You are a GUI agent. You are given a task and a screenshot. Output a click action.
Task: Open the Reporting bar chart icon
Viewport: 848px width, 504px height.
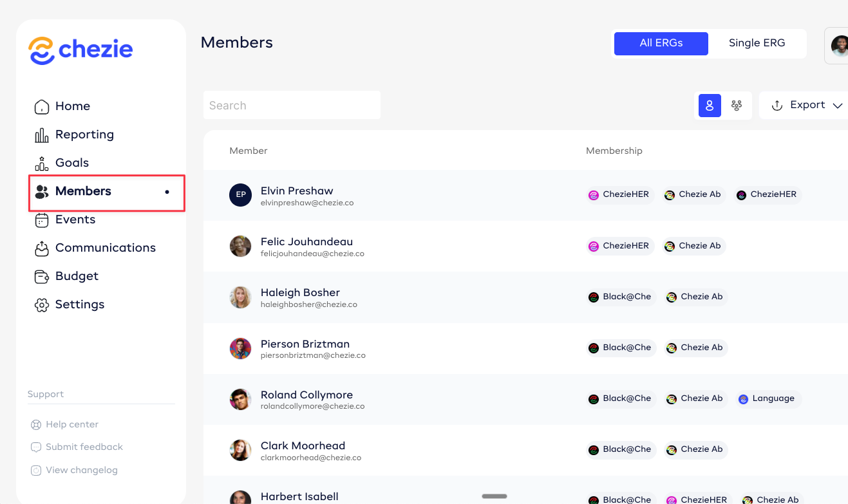click(42, 135)
